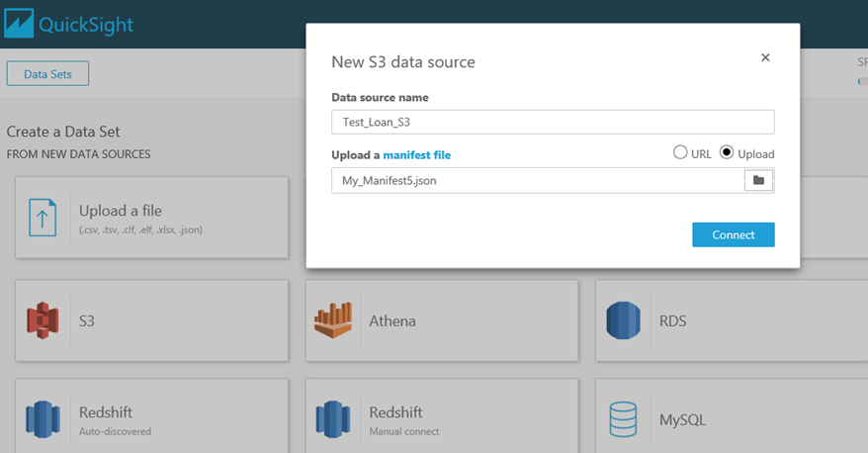Click the FROM NEW DATA SOURCES label
The width and height of the screenshot is (868, 453).
(79, 154)
